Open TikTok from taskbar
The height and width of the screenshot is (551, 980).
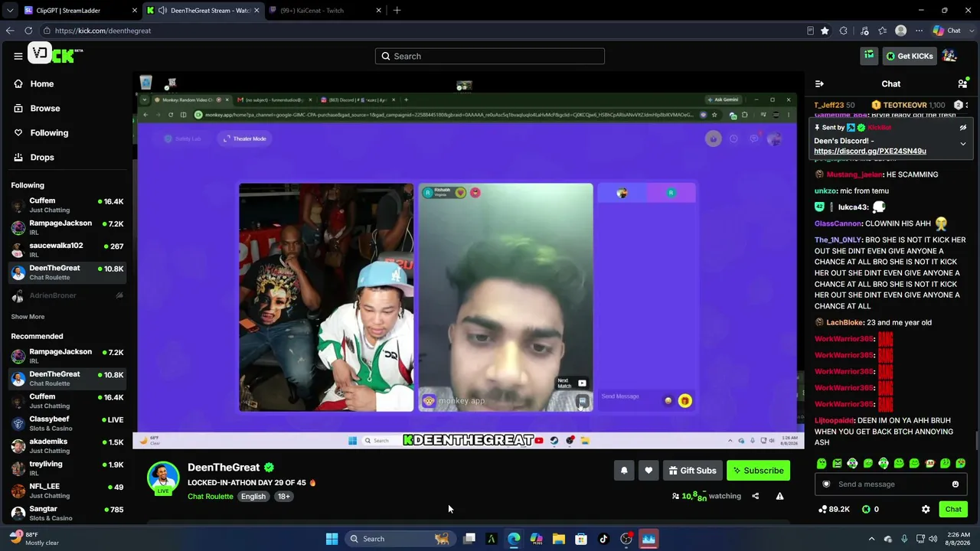(603, 539)
